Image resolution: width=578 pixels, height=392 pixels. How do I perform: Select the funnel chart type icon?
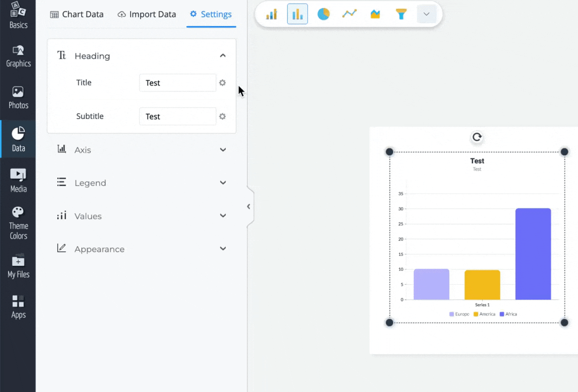[401, 14]
